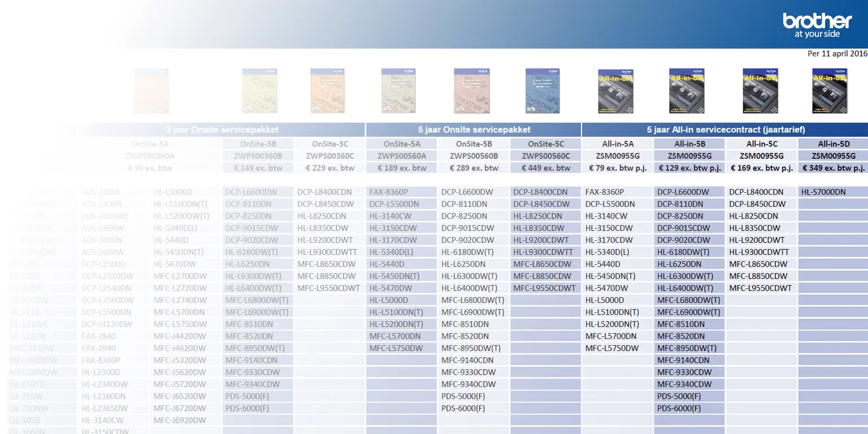Select the OnSite-5C column heading
Screen dimensions: 868x434
[x=546, y=144]
